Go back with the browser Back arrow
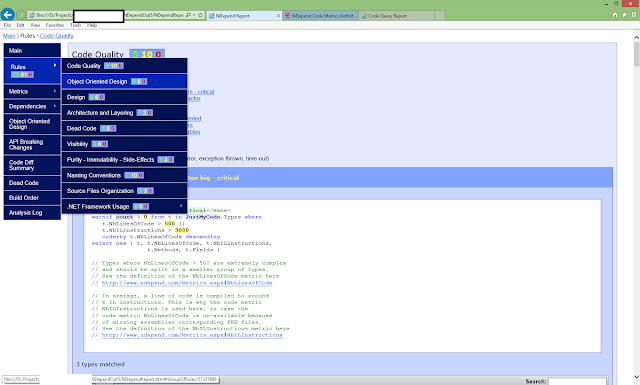Screen dimensions: 640x385 point(7,15)
